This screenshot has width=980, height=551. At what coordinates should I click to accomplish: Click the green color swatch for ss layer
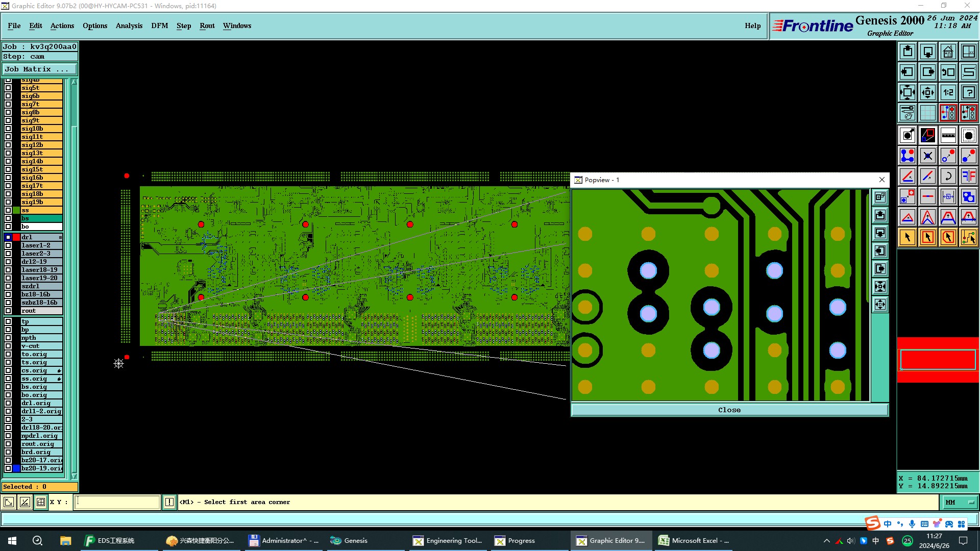[16, 210]
